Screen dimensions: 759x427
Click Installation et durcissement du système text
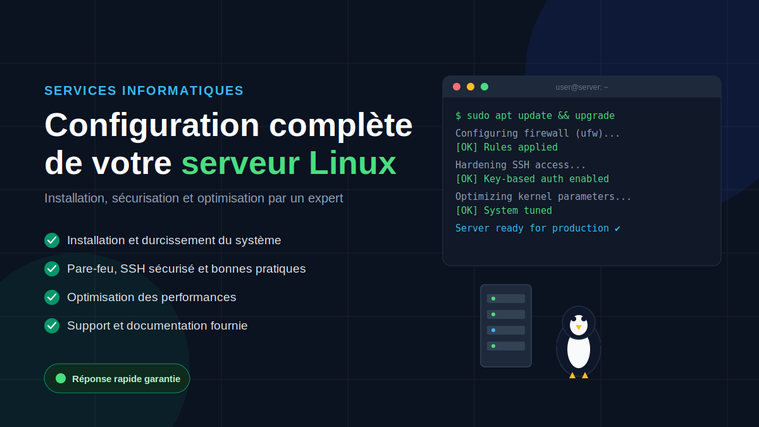174,240
